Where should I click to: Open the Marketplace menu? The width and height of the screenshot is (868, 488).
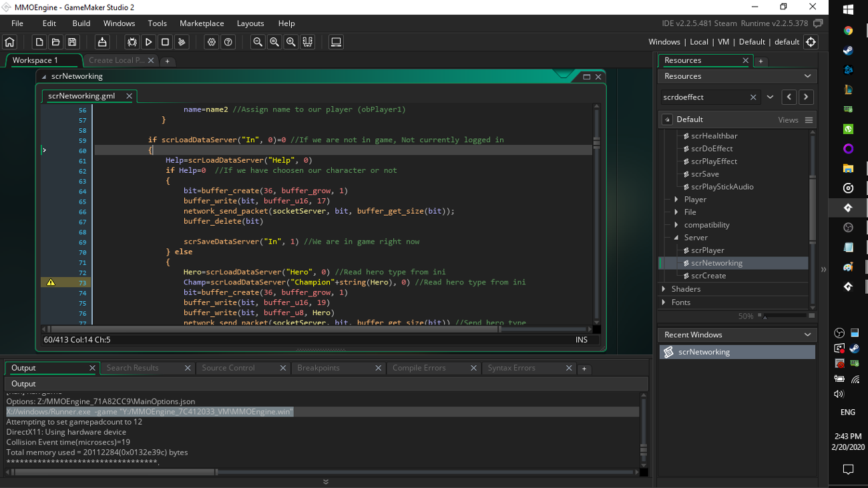click(x=202, y=23)
